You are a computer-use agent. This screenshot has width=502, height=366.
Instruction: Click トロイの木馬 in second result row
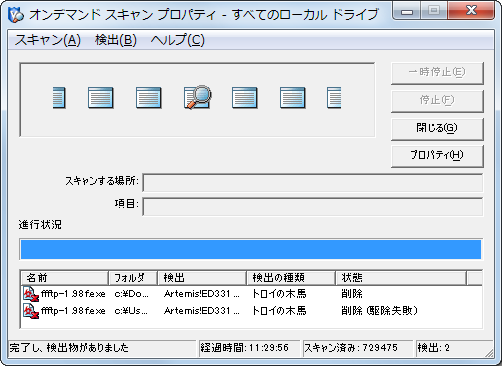tap(279, 311)
